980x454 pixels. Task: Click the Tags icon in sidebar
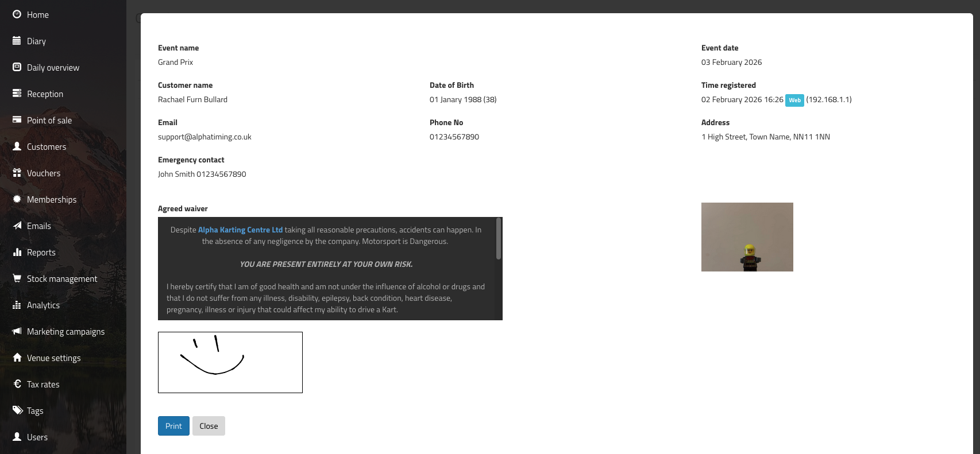17,410
